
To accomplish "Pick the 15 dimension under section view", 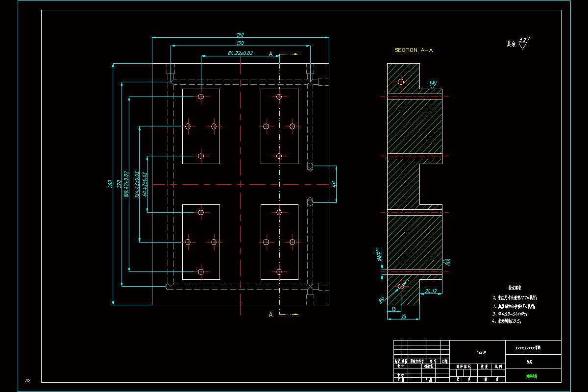I will (x=393, y=308).
